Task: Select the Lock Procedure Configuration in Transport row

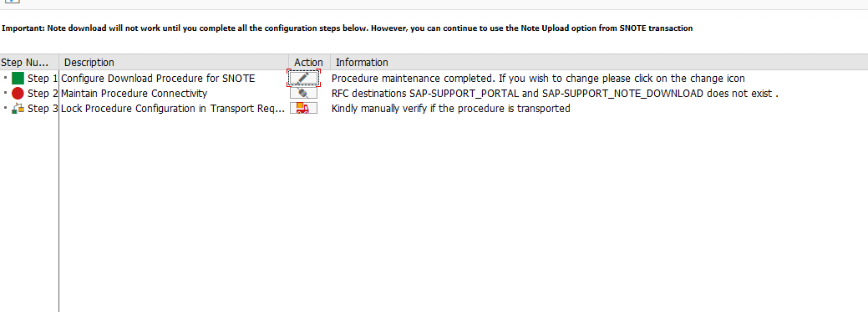Action: coord(173,109)
